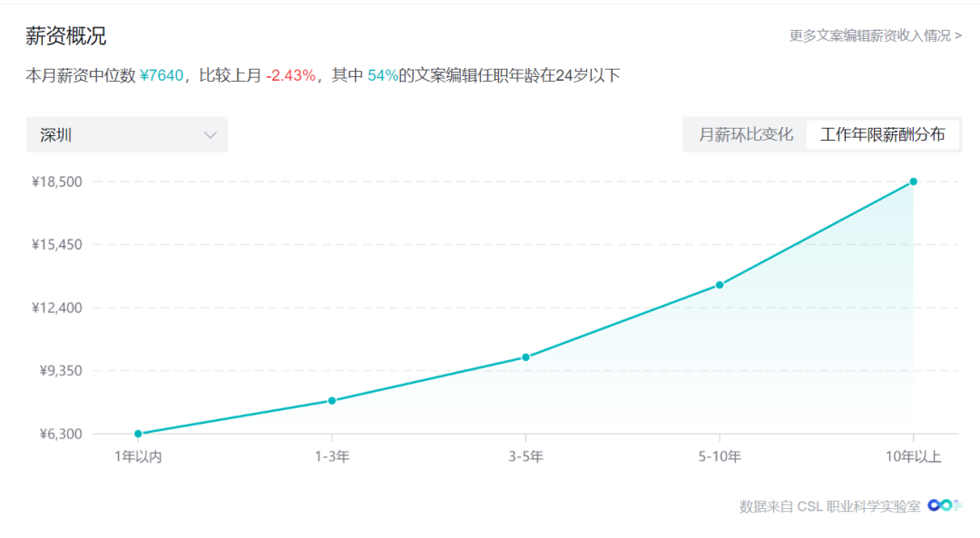This screenshot has height=538, width=980.
Task: Click the 3-5年 x-axis label
Action: [x=525, y=457]
